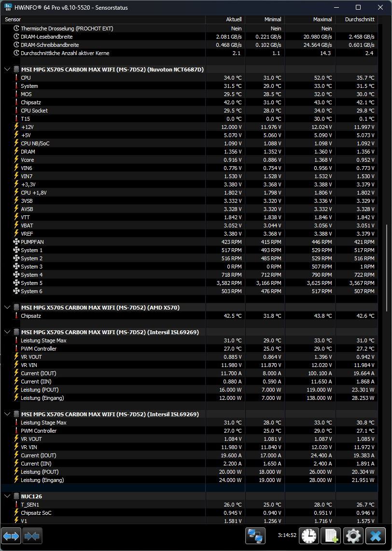This screenshot has width=392, height=551.
Task: Click the thermometer icon of T_SEN1
Action: (x=16, y=505)
